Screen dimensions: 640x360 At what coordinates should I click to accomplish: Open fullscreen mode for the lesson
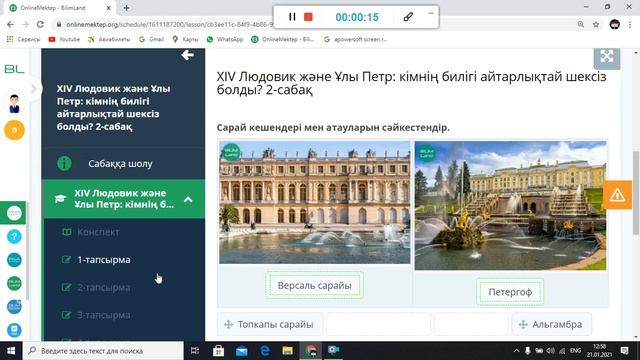[607, 57]
